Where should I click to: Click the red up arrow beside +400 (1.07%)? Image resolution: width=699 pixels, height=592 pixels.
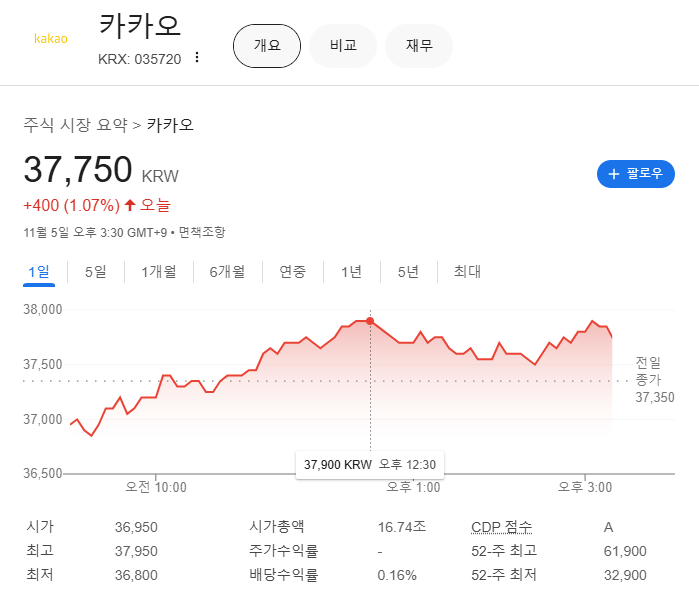point(130,205)
